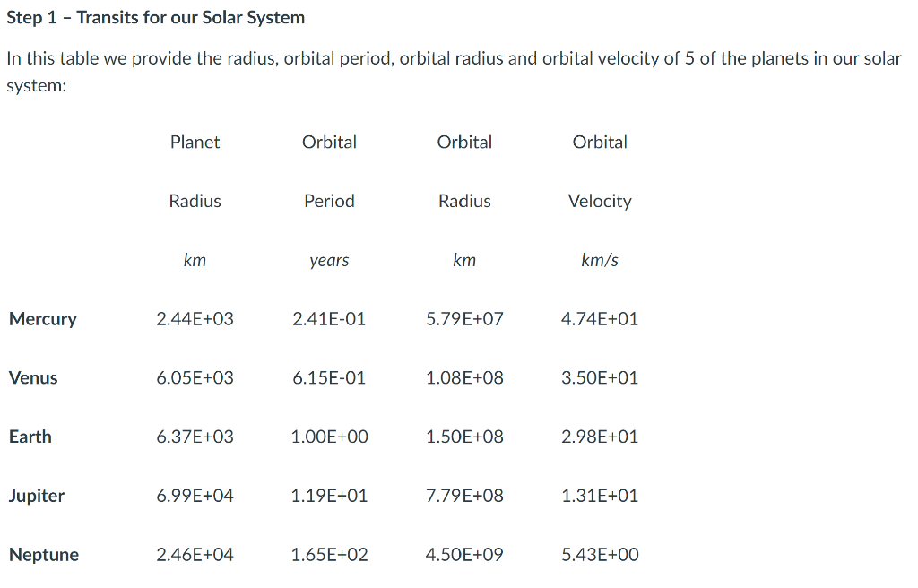The image size is (918, 588).
Task: Click Mercury's orbital velocity 4.74E+01
Action: [x=600, y=318]
